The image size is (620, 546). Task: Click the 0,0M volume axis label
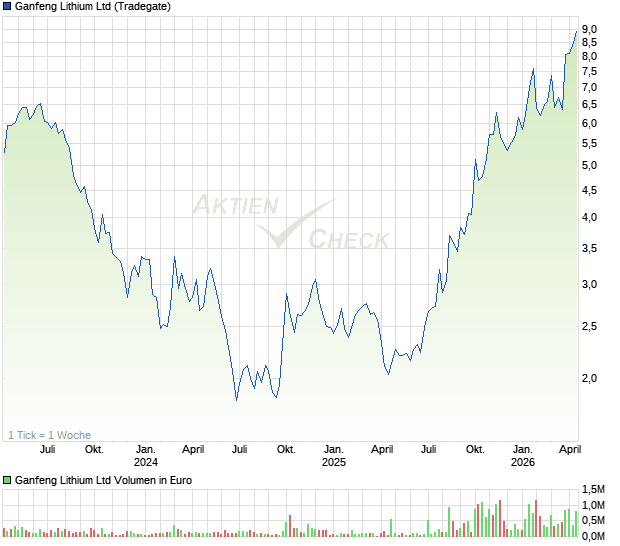(593, 536)
